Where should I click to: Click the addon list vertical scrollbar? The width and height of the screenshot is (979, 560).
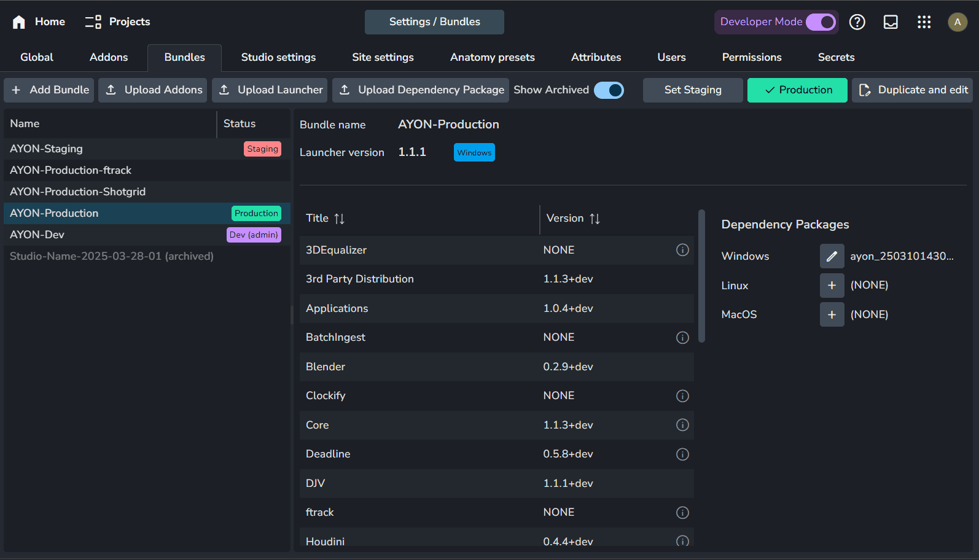tap(701, 276)
